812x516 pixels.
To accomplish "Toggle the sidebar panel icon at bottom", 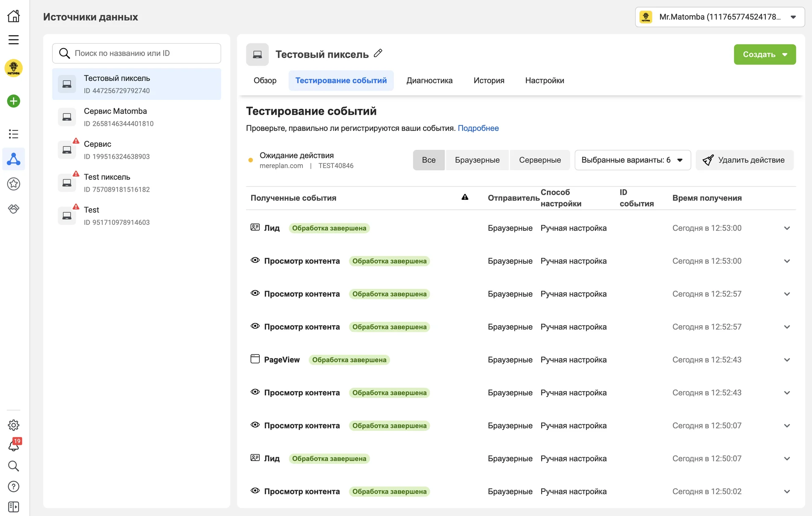I will (x=14, y=507).
